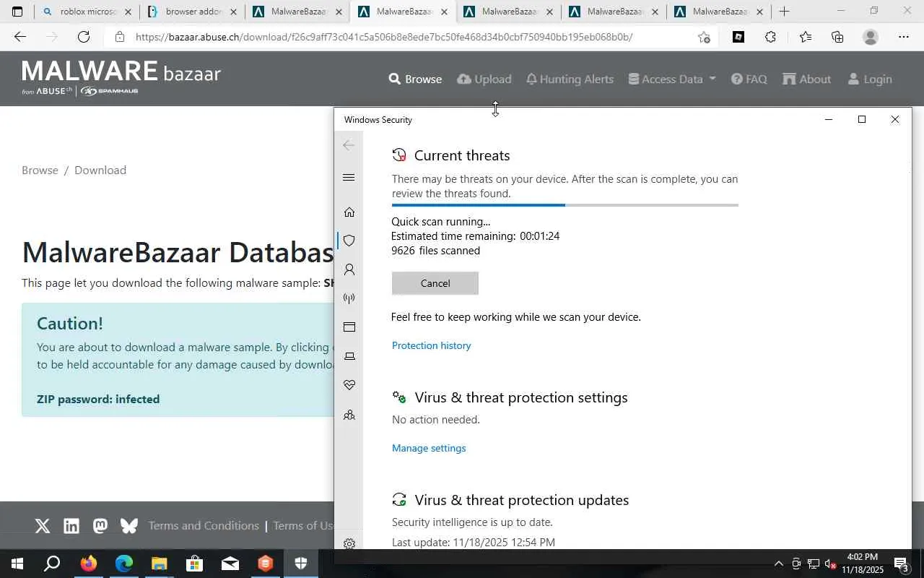Open the Roblox extension icon in toolbar

tap(738, 37)
